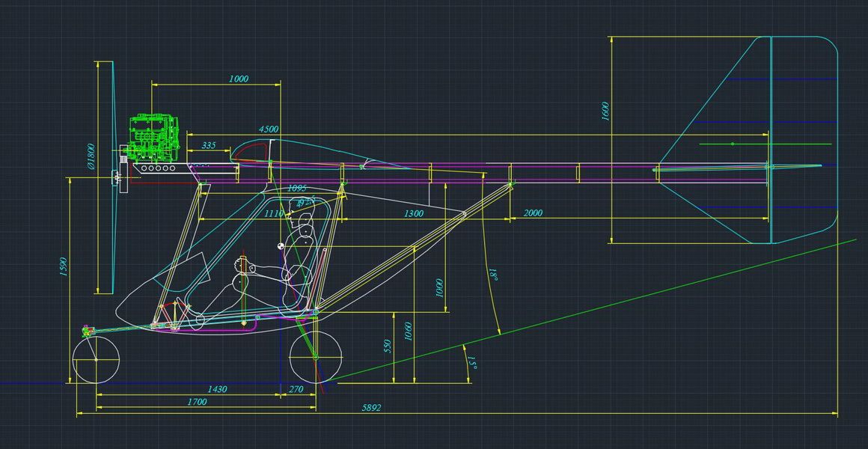868x449 pixels.
Task: Click the 81° angle annotation
Action: (x=492, y=276)
